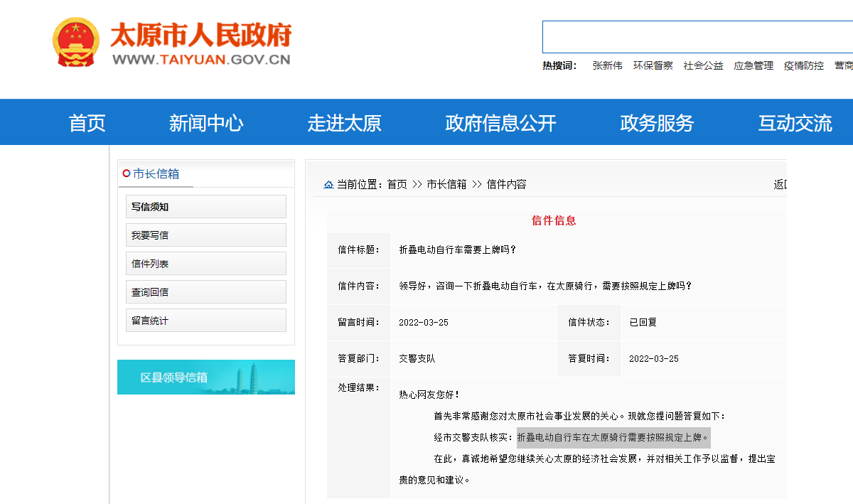Open 写信须知 in the sidebar
The height and width of the screenshot is (504, 853).
[206, 207]
